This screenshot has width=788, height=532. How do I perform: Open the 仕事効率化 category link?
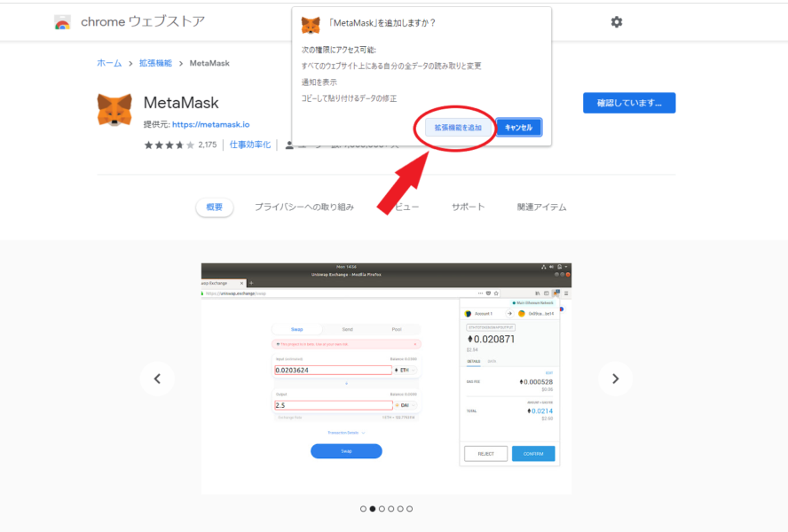250,145
